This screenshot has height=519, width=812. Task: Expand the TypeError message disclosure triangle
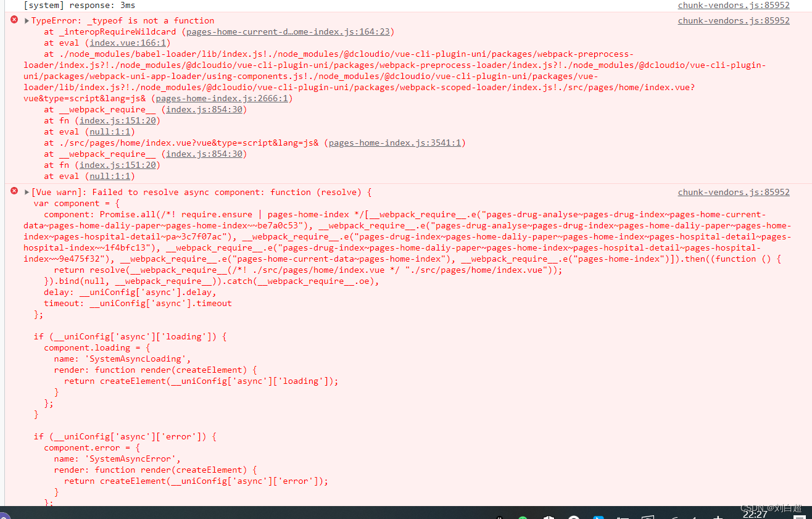27,21
